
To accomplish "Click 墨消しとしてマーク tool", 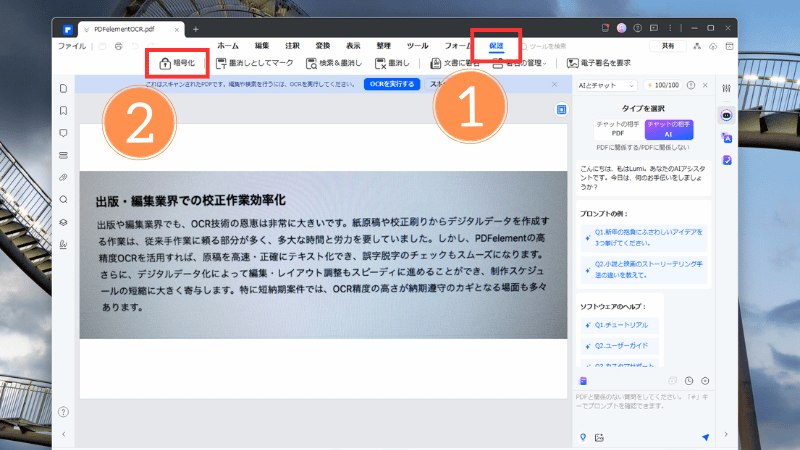I will pyautogui.click(x=255, y=63).
